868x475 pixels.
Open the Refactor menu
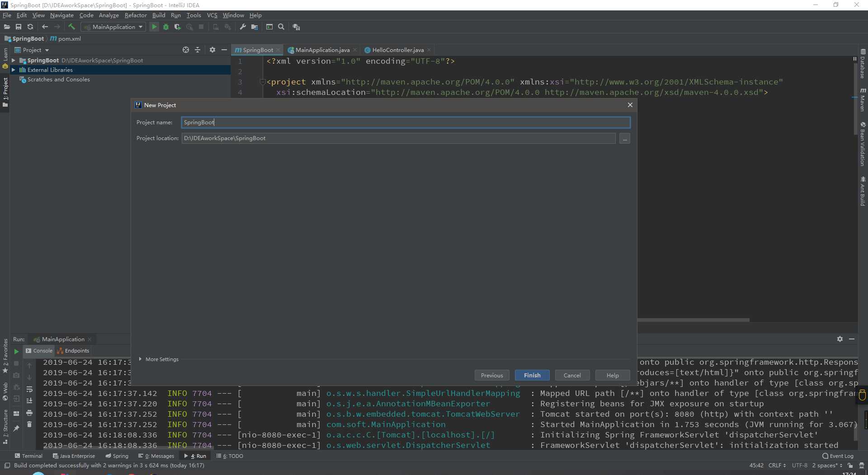pos(136,15)
